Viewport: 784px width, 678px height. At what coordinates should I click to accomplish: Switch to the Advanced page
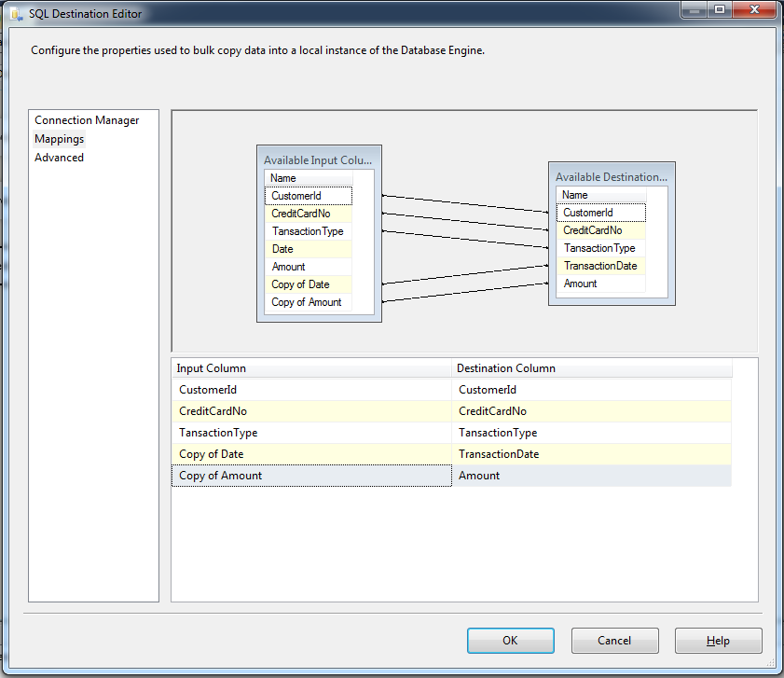click(x=59, y=158)
